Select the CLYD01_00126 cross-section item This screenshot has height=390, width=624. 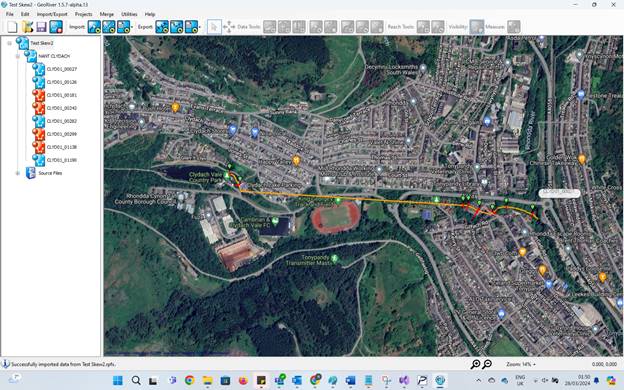pos(62,82)
